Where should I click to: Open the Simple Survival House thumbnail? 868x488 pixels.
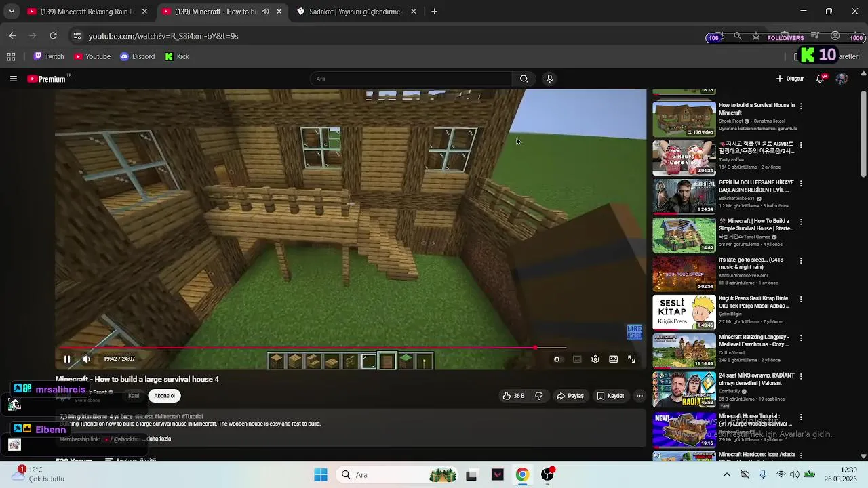pos(684,235)
